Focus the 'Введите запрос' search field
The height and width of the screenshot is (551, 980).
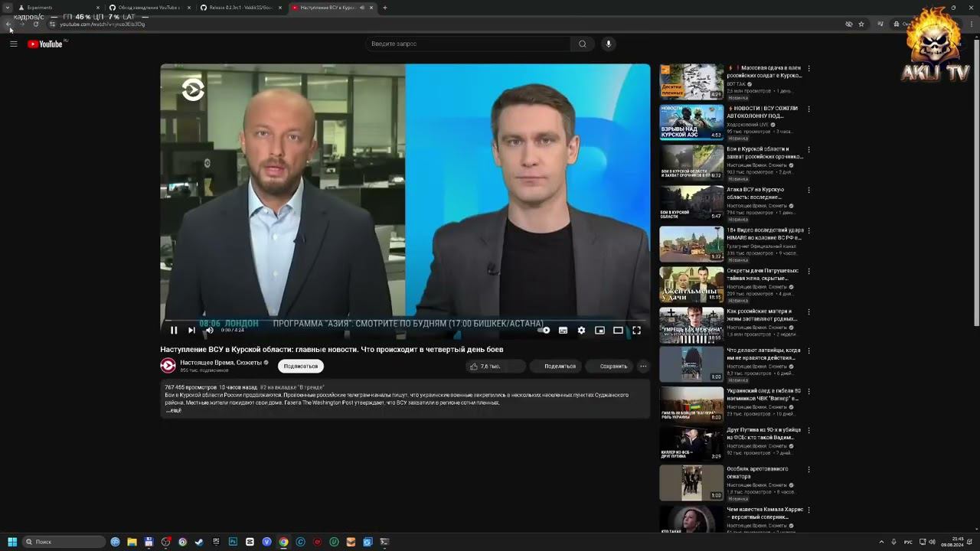click(x=467, y=44)
